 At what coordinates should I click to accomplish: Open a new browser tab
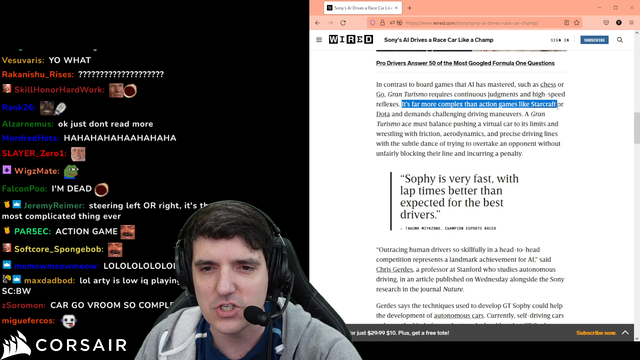tap(409, 8)
